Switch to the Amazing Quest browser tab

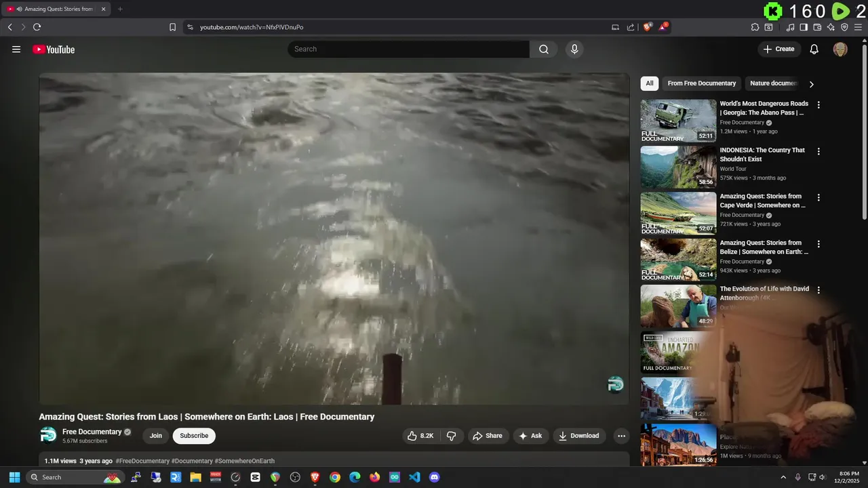[56, 9]
